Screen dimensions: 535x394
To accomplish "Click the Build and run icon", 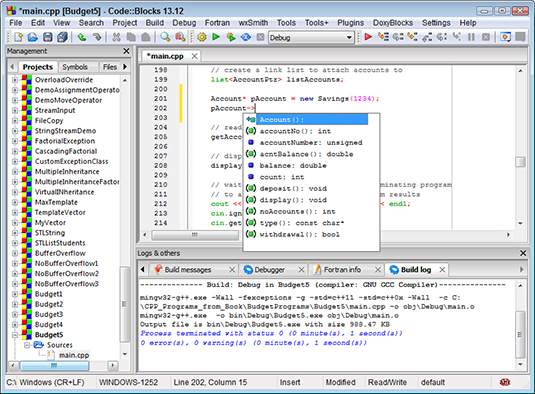I will 231,37.
